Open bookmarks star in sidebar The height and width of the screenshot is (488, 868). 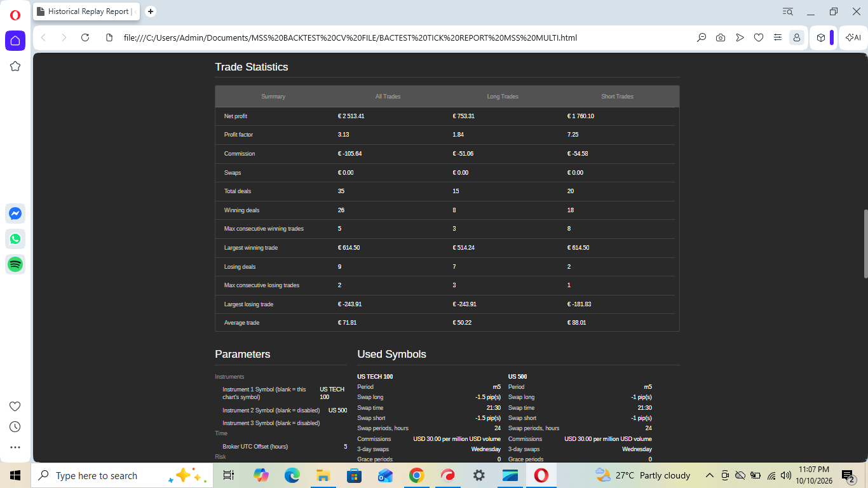pos(15,66)
